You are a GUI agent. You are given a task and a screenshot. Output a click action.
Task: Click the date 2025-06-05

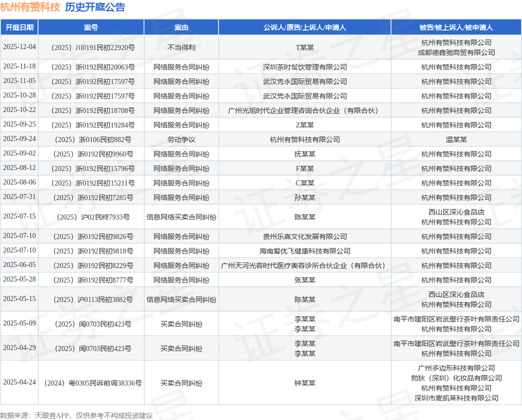point(19,265)
